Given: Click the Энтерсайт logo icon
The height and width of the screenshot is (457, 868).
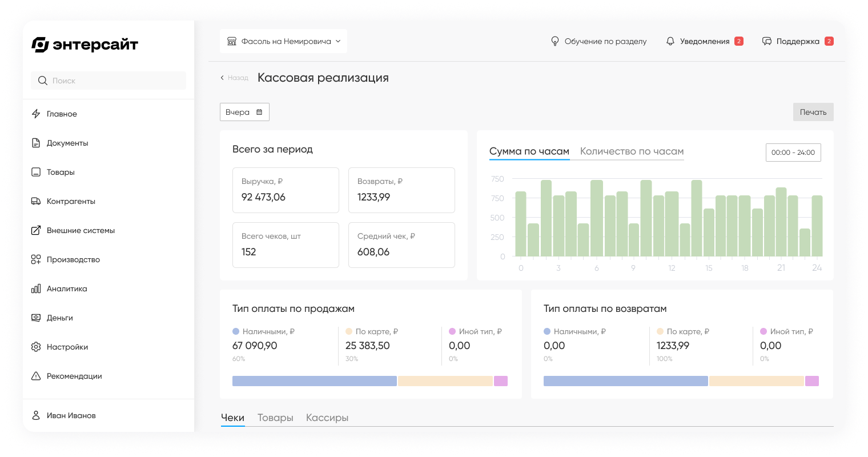Looking at the screenshot, I should pyautogui.click(x=40, y=45).
